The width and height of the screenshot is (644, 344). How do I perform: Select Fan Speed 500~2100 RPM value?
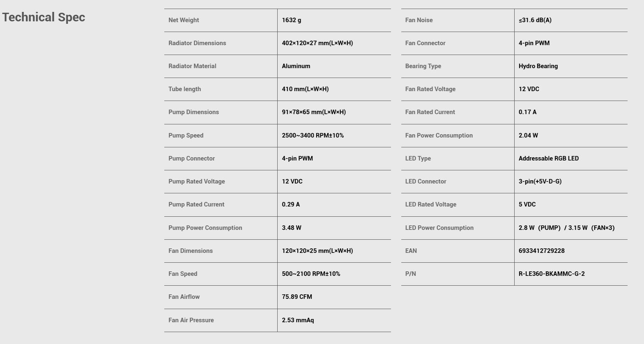click(x=311, y=274)
